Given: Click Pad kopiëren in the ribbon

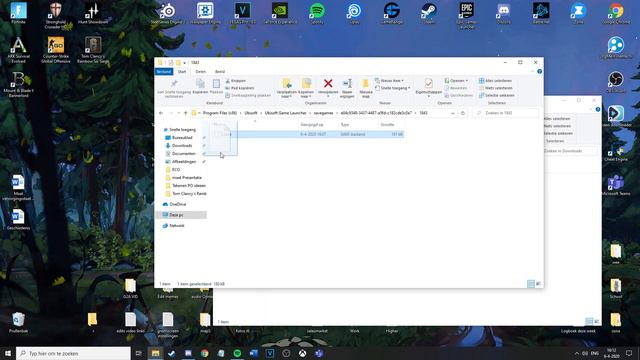Looking at the screenshot, I should pos(240,88).
